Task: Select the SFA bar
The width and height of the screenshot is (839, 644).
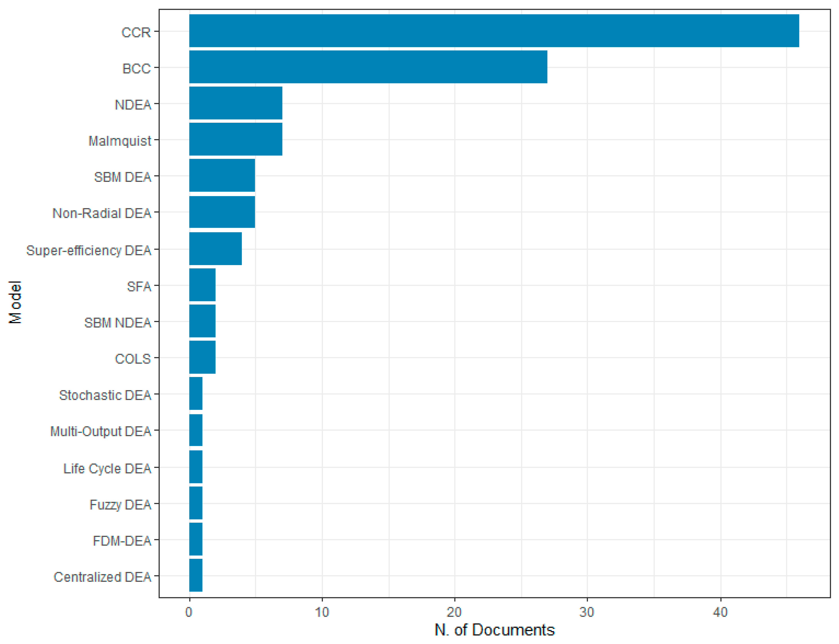Action: point(202,285)
